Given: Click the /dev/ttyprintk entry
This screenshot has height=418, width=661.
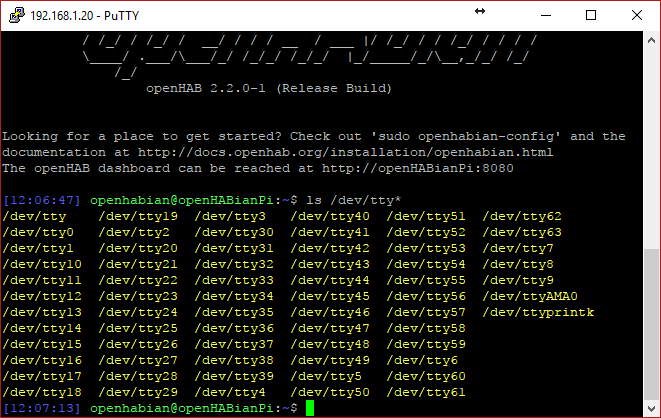Looking at the screenshot, I should point(538,312).
